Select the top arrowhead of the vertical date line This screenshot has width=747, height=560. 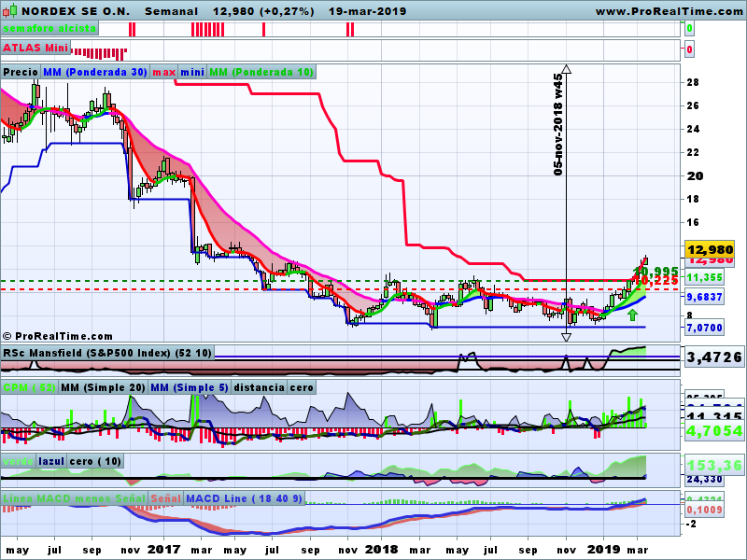(x=566, y=69)
